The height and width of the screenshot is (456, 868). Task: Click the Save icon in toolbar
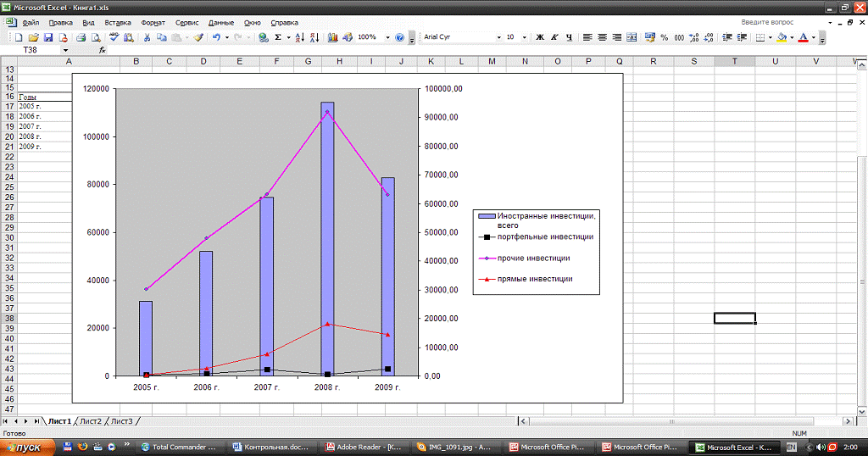tap(48, 38)
